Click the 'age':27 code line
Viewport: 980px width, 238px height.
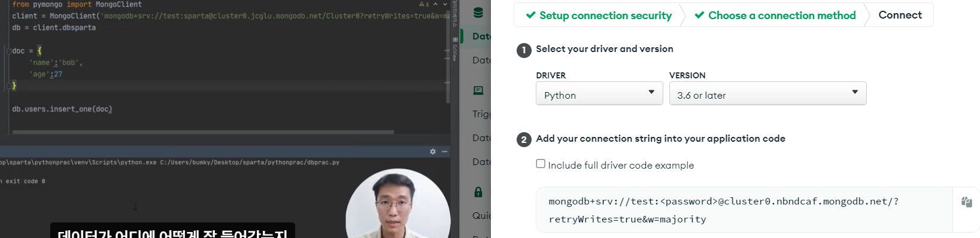coord(45,74)
